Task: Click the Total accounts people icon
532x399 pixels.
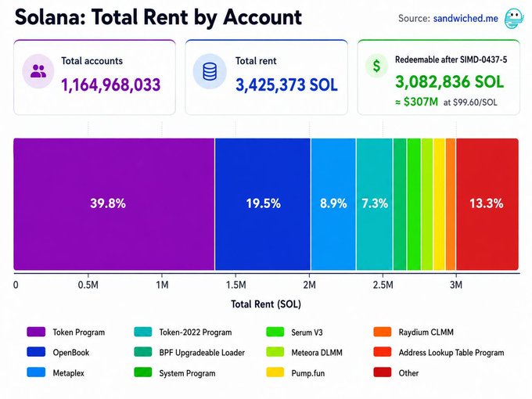Action: point(38,71)
